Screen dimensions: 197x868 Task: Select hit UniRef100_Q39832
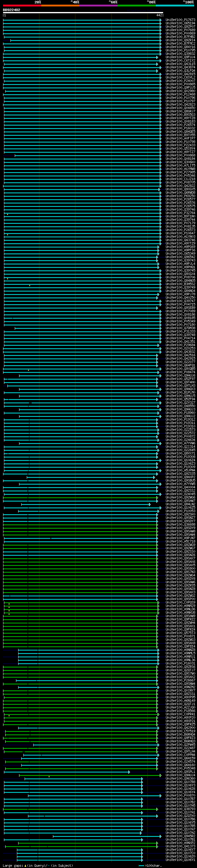tap(180, 54)
